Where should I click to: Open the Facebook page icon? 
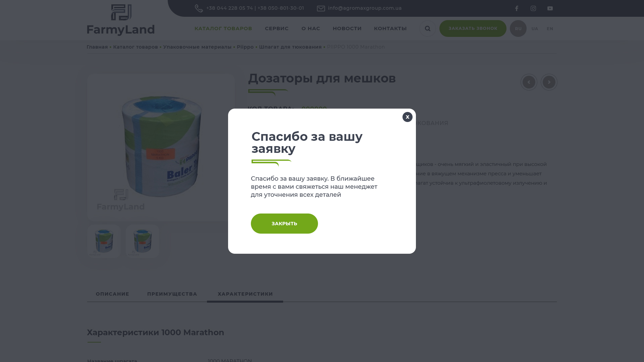(517, 8)
